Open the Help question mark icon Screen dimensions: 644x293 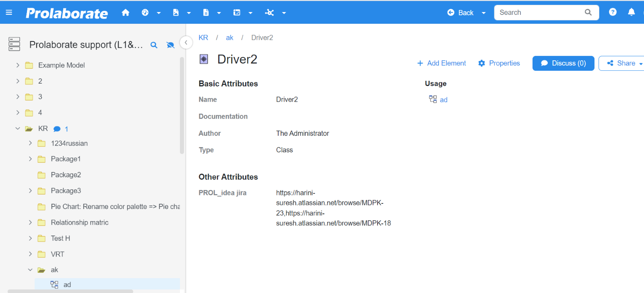pos(613,12)
